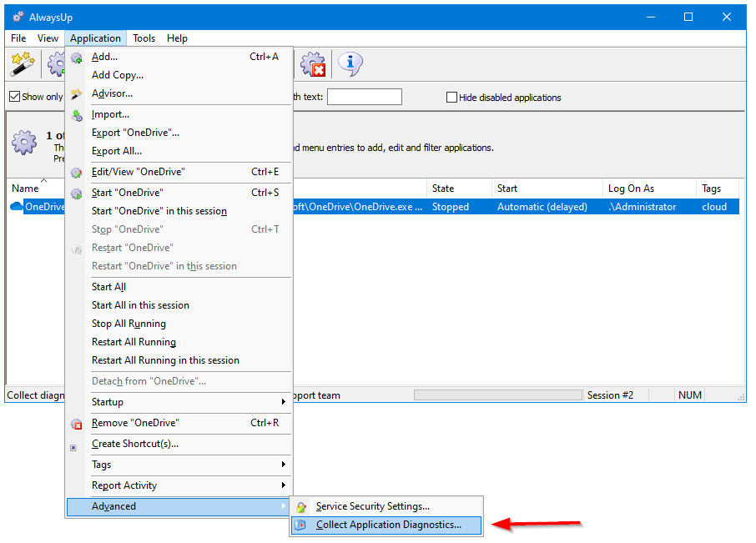Select Add... from the Application menu

click(x=179, y=57)
